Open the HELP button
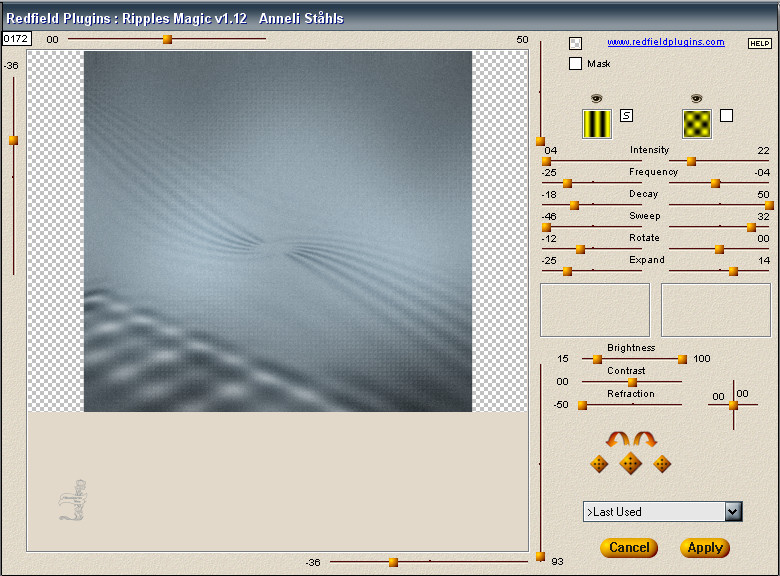This screenshot has width=780, height=576. tap(760, 43)
